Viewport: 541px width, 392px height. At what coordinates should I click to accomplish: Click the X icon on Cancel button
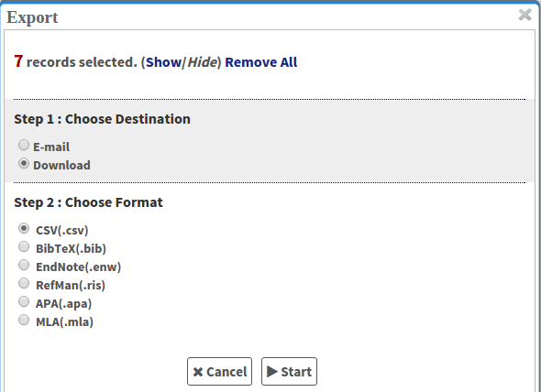[198, 372]
